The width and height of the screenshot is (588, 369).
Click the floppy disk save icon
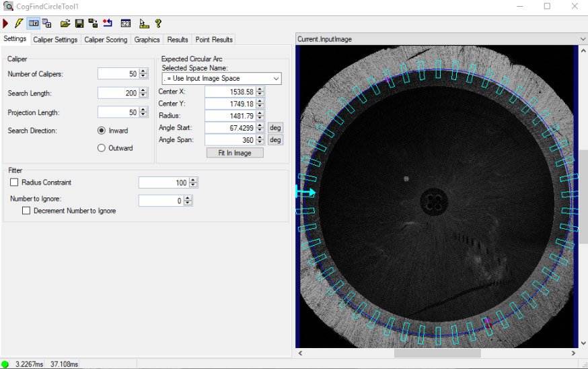click(79, 24)
